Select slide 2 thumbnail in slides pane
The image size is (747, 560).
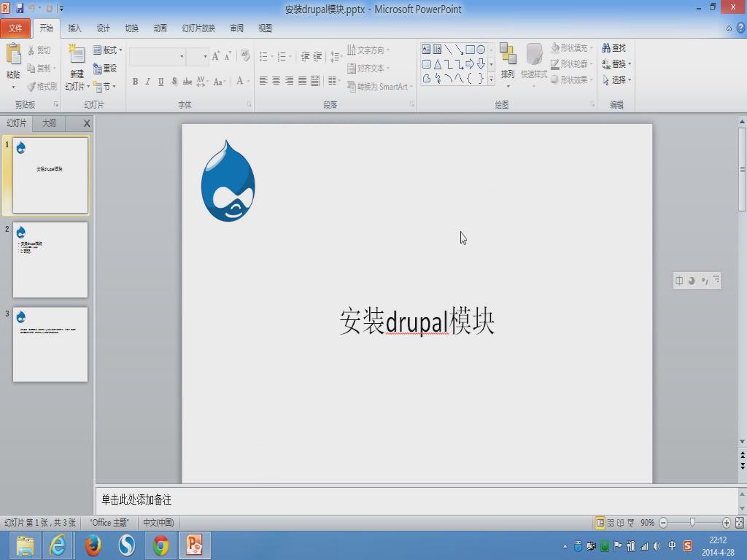pyautogui.click(x=50, y=260)
